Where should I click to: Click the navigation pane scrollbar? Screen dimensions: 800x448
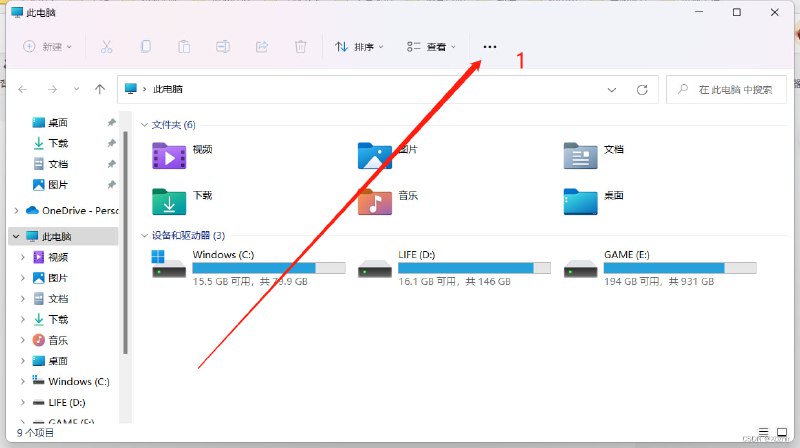click(x=126, y=242)
